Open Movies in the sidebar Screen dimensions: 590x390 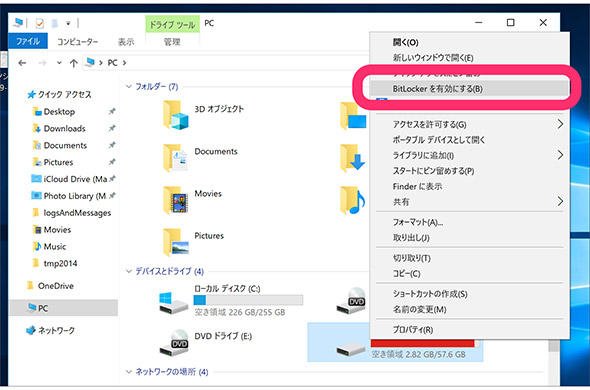57,230
